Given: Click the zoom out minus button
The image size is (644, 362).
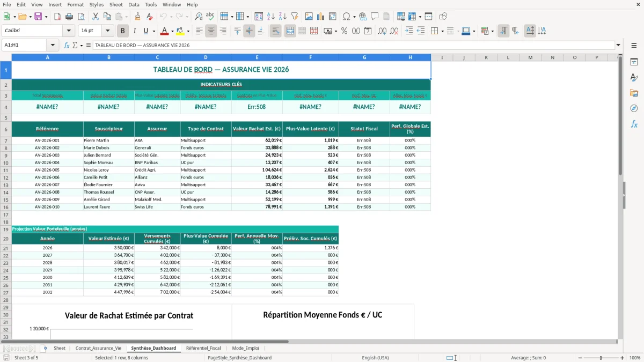Looking at the screenshot, I should tap(580, 358).
